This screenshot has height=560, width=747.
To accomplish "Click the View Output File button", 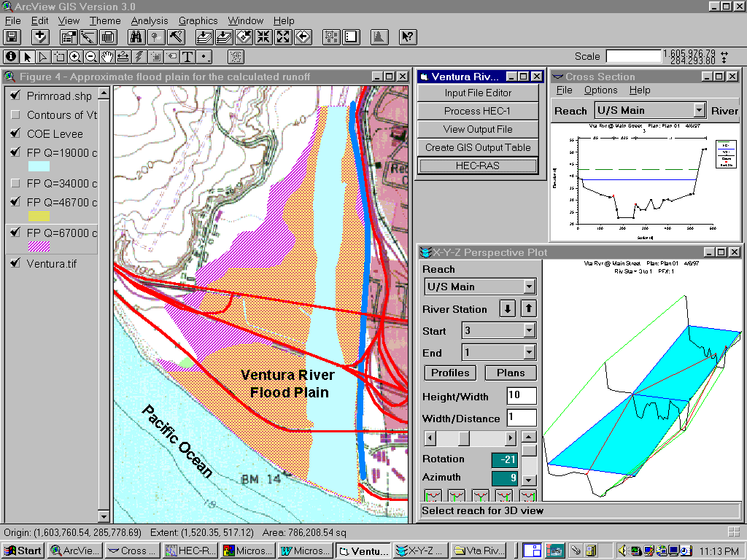I will 478,129.
